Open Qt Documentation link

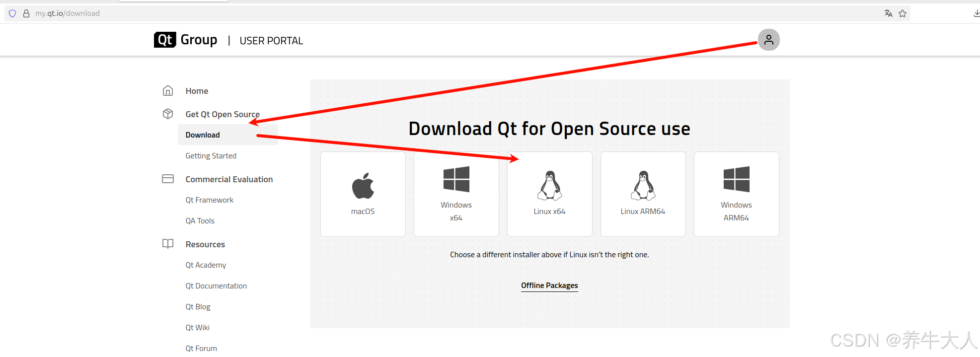(x=216, y=286)
